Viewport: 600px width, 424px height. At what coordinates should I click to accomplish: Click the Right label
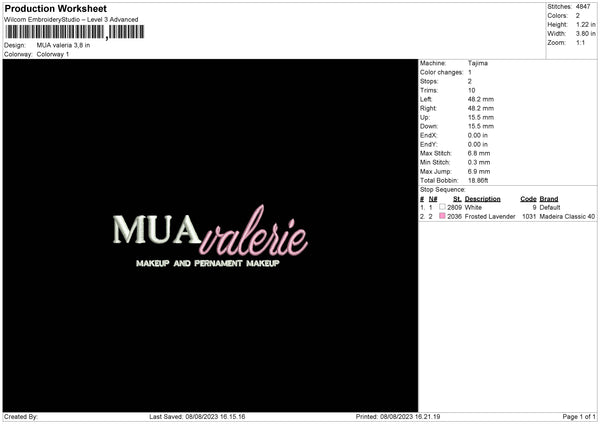(428, 108)
